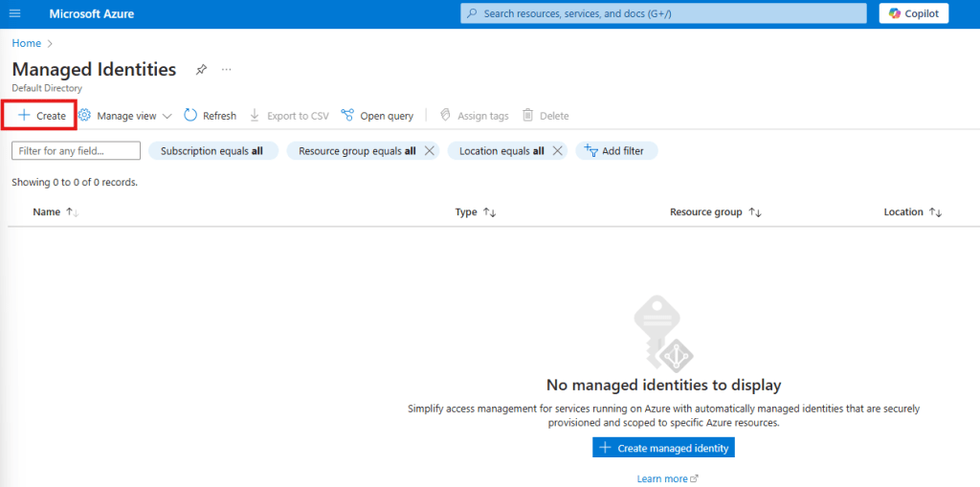980x487 pixels.
Task: Pin Managed Identities to dashboard
Action: [x=201, y=70]
